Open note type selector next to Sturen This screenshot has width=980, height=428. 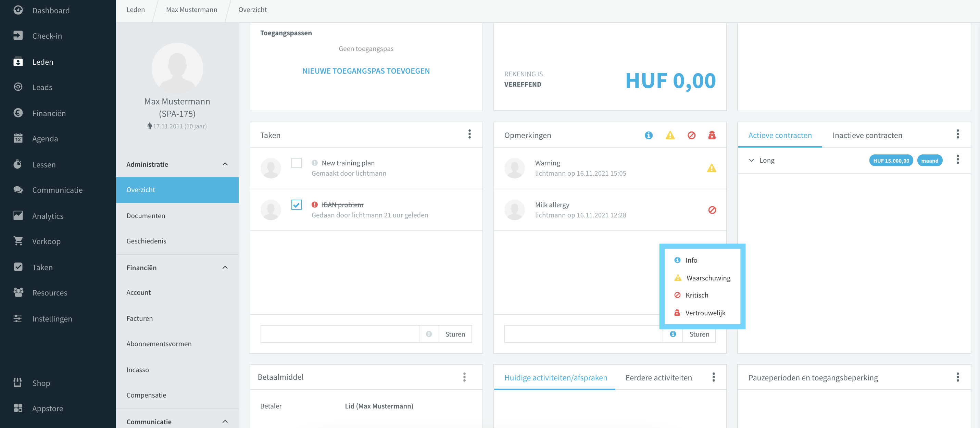[x=673, y=334]
